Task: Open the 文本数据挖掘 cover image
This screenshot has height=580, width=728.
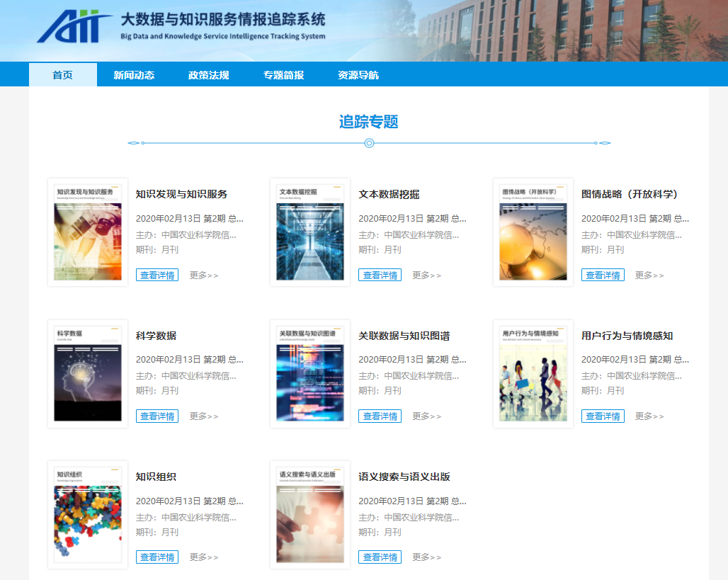Action: point(310,232)
